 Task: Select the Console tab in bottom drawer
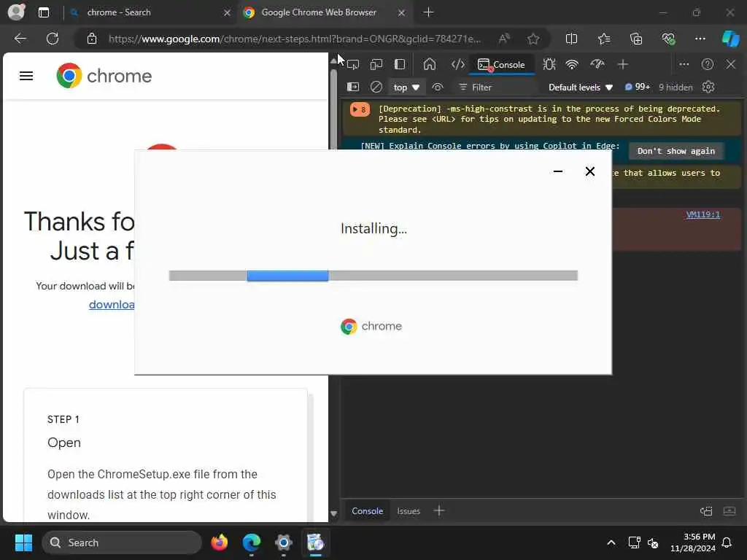[x=368, y=511]
